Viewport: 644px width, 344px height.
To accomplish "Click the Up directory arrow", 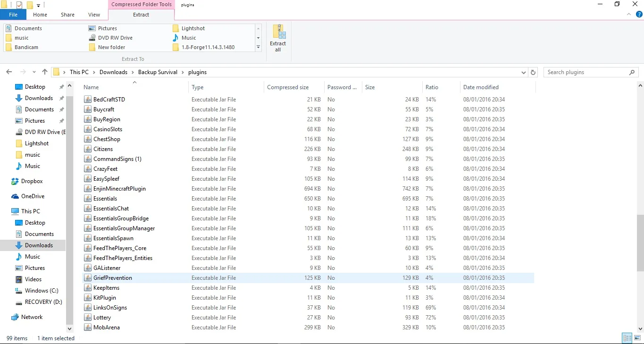I will (45, 72).
